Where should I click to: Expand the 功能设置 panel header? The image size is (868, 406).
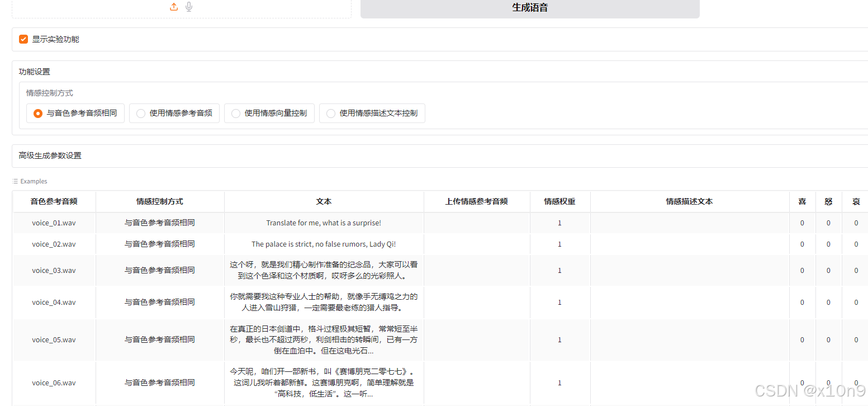tap(34, 72)
